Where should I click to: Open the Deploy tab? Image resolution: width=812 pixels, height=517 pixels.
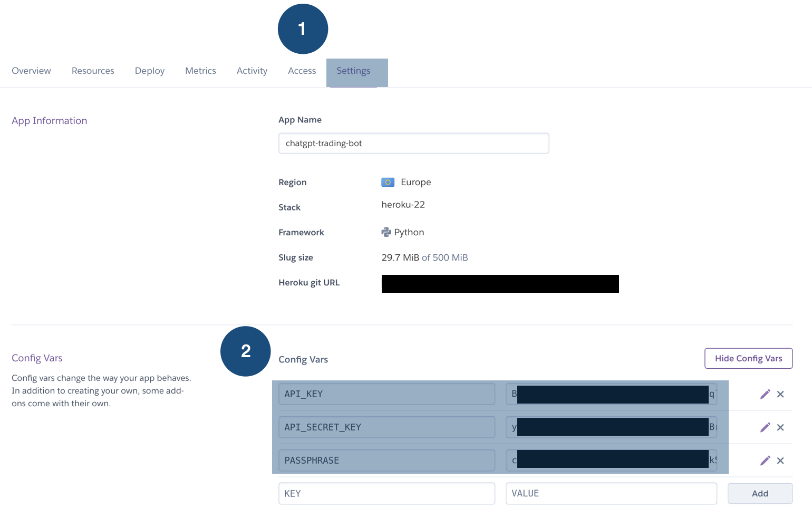[149, 70]
